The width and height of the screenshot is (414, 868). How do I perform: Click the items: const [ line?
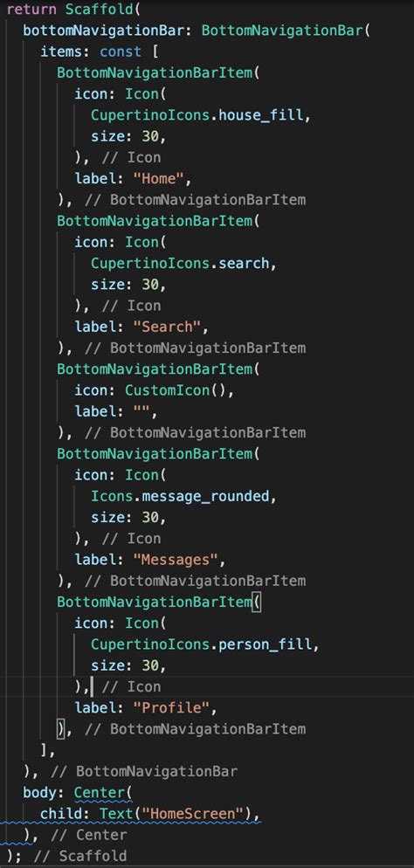pos(100,52)
